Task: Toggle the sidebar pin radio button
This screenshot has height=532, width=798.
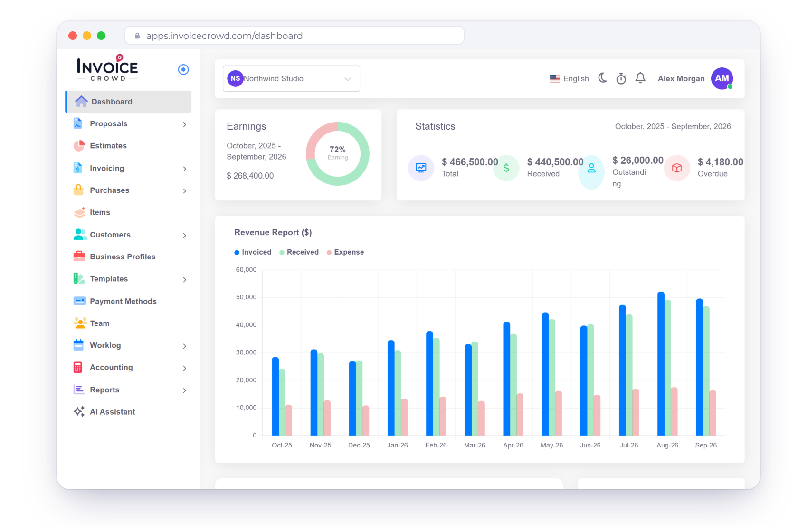Action: coord(183,69)
